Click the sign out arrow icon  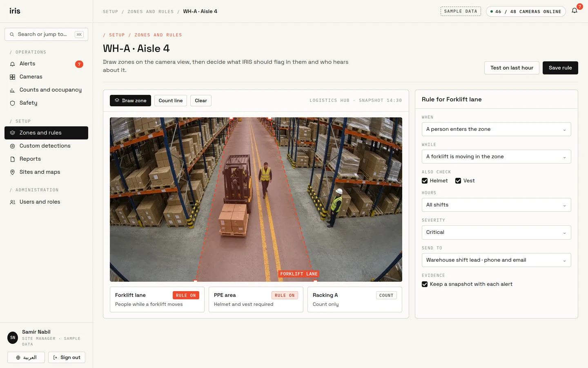pyautogui.click(x=55, y=357)
